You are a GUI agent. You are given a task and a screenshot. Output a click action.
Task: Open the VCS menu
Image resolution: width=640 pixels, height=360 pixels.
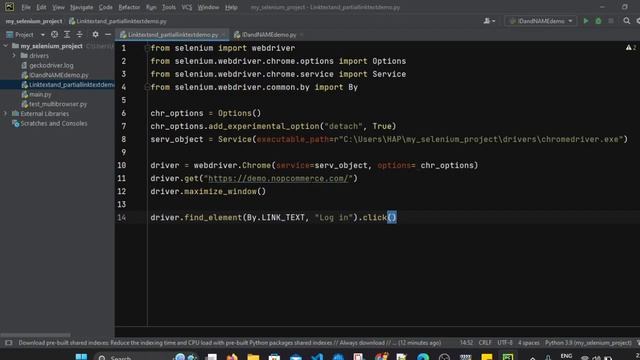click(x=187, y=7)
